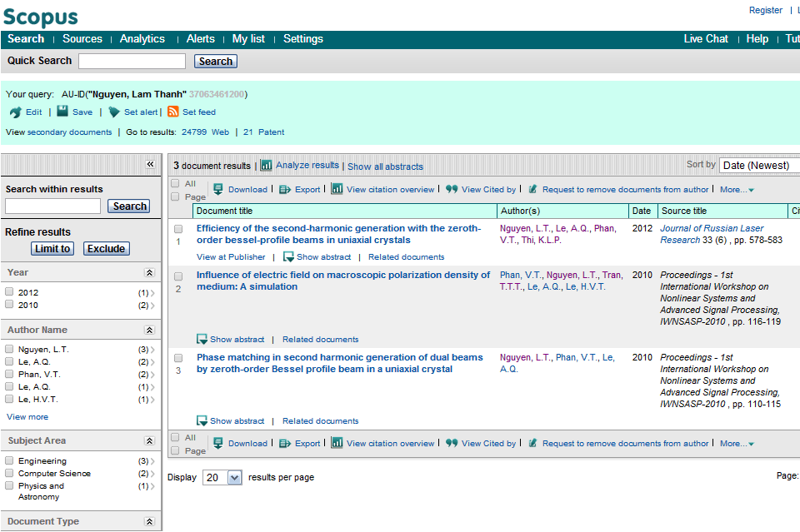Screen dimensions: 800x532
Task: Open Journal of Russian Laser Research link
Action: tap(712, 234)
